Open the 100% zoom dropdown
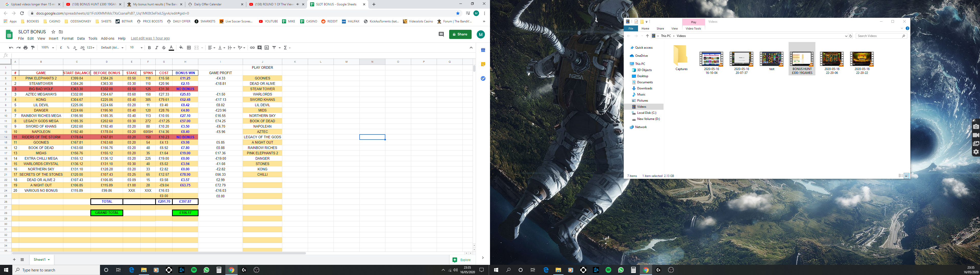 click(x=47, y=48)
